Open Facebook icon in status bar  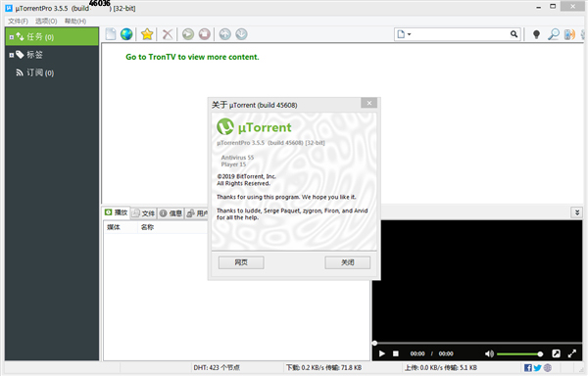[x=527, y=368]
